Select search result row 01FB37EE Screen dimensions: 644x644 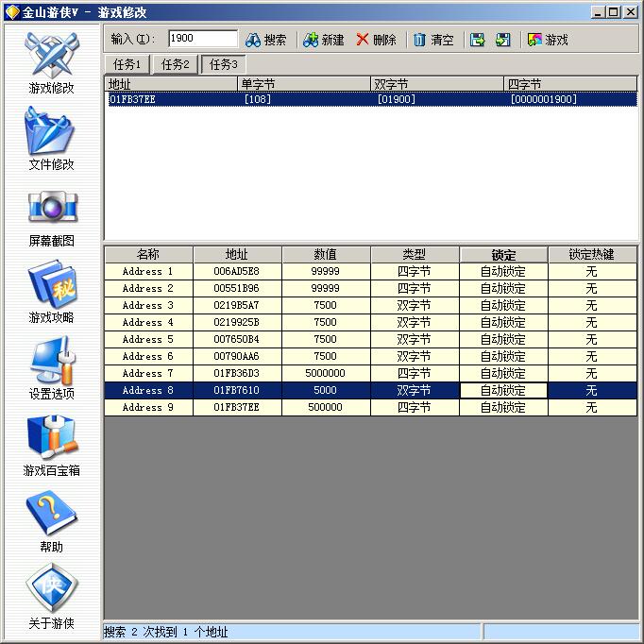(372, 99)
